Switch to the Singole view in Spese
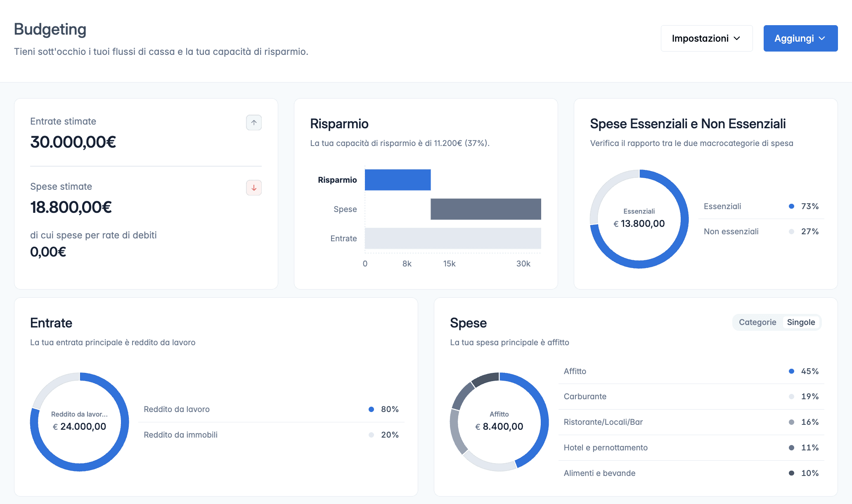Screen dimensions: 852x504 pyautogui.click(x=801, y=322)
